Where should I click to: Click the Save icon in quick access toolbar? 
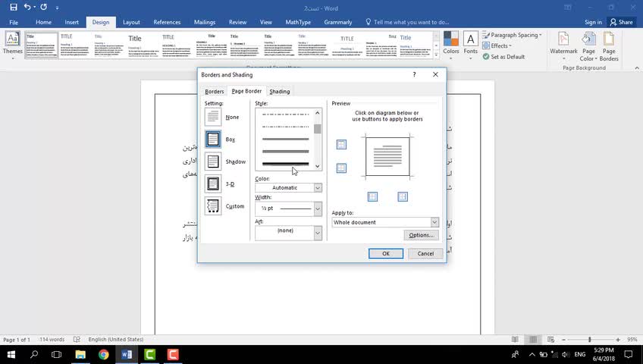[14, 7]
